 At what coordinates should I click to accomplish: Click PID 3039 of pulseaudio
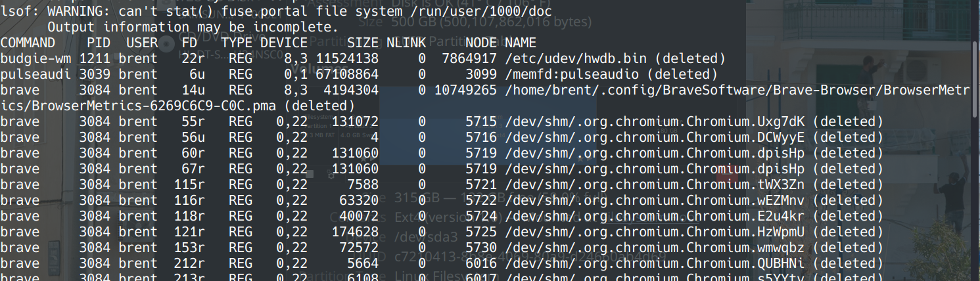tap(95, 74)
